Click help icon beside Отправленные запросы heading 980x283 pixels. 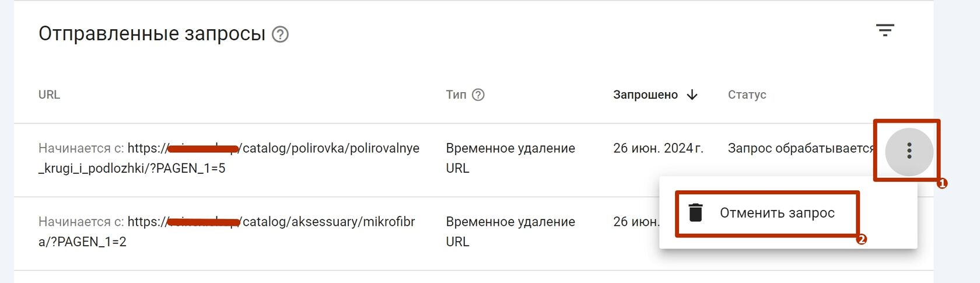[281, 34]
